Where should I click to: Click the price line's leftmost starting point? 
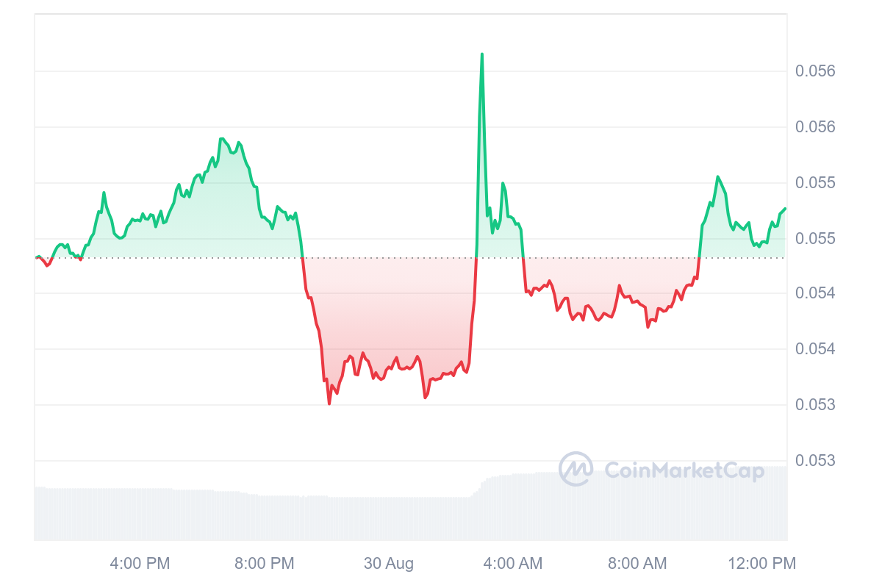[36, 257]
